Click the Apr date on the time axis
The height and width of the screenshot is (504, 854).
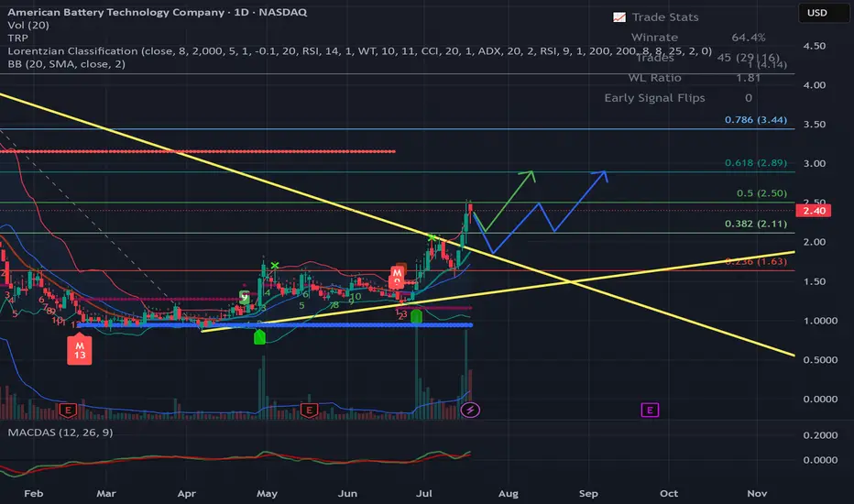[187, 494]
